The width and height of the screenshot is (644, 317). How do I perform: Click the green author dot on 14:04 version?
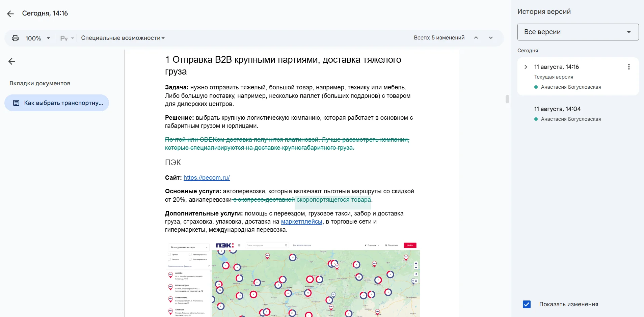tap(536, 119)
